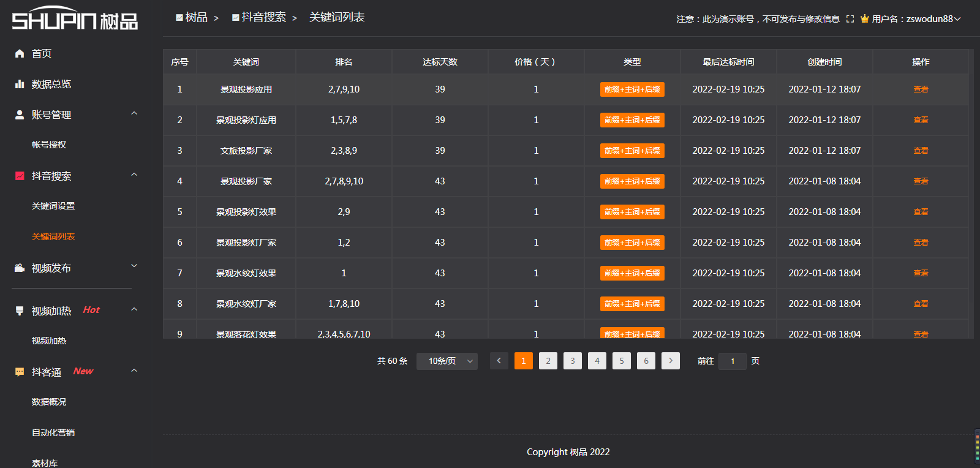Go to page 1

click(524, 361)
